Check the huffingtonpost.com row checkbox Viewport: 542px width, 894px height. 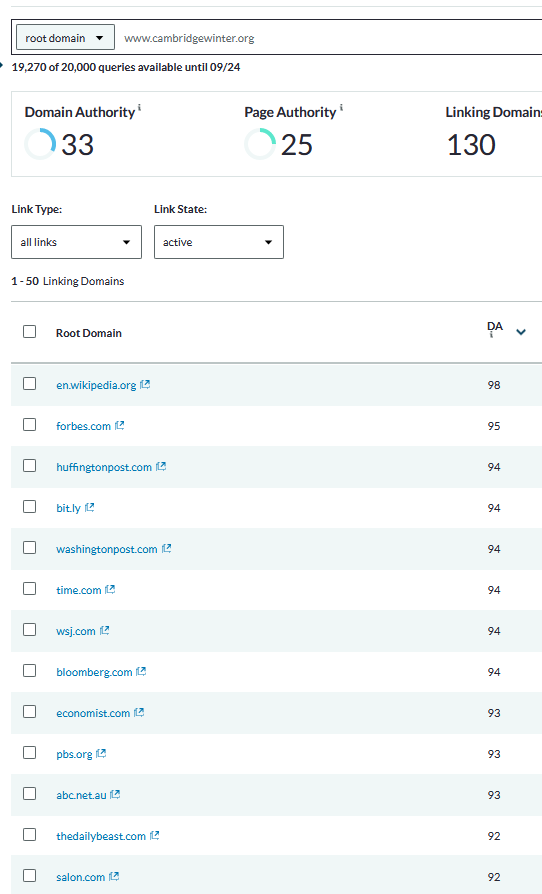[30, 466]
